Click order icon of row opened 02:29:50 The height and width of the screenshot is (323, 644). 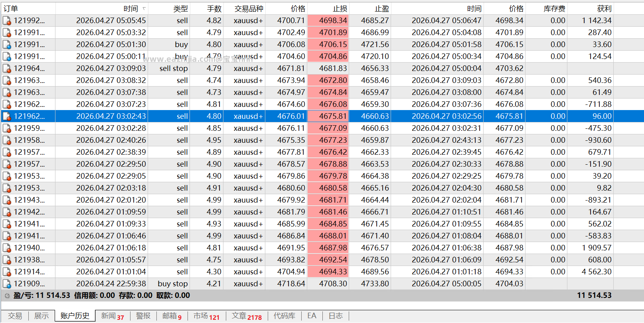tap(7, 164)
